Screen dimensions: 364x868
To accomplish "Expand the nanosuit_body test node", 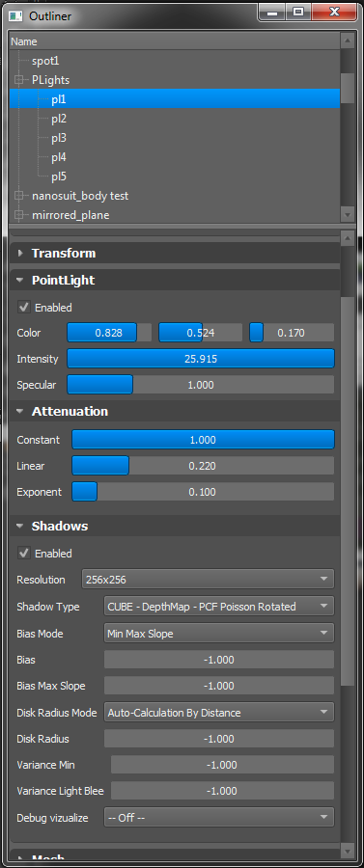I will [x=19, y=196].
